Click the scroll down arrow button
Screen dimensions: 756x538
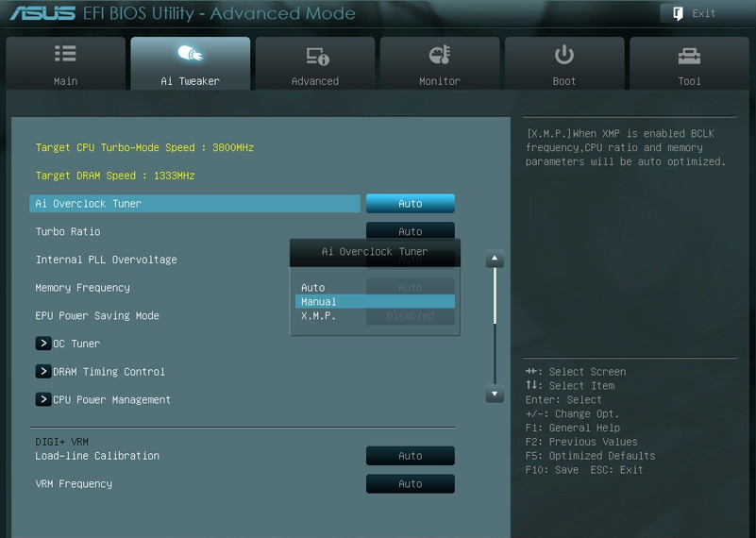click(x=495, y=394)
